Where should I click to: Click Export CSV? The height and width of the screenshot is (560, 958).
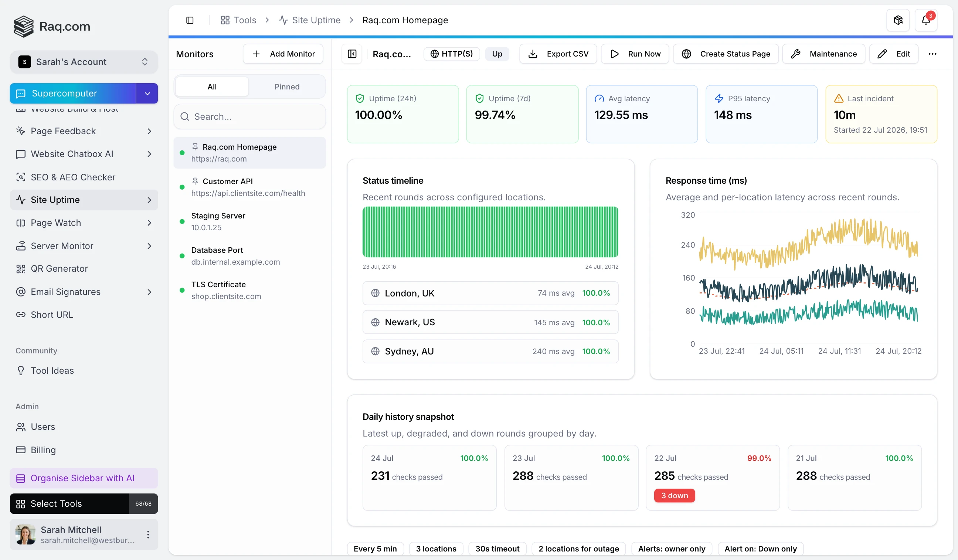(x=558, y=54)
